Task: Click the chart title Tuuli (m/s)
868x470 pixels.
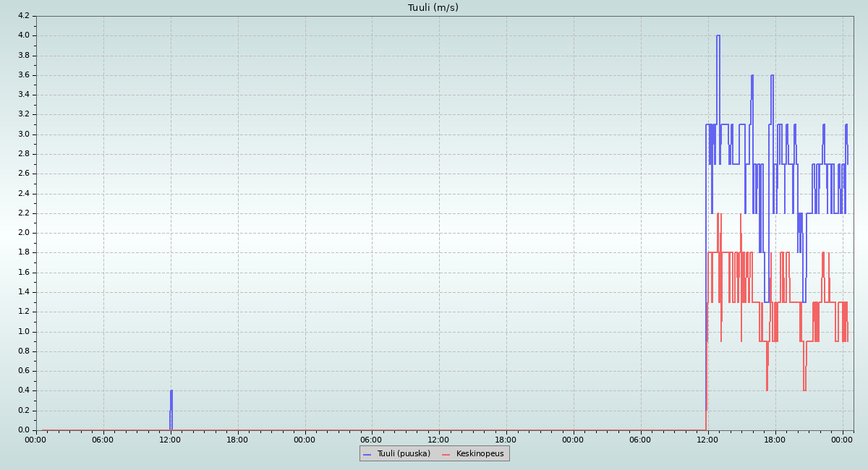Action: click(x=433, y=8)
